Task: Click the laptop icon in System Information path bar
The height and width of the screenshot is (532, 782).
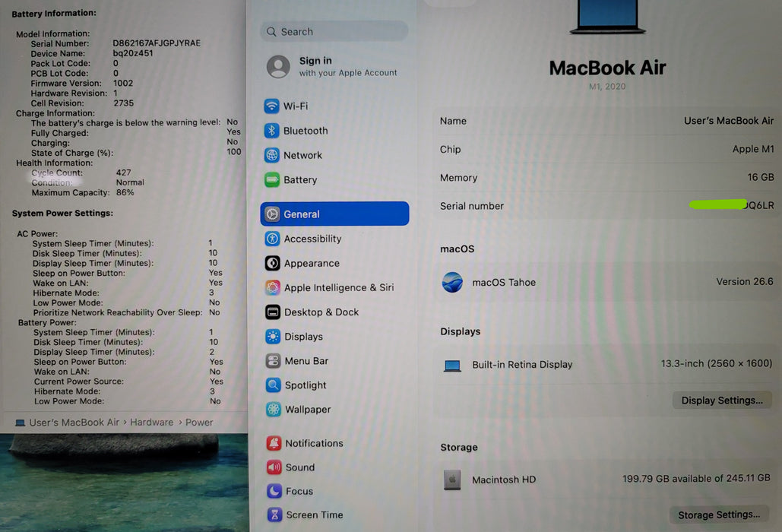Action: click(20, 423)
